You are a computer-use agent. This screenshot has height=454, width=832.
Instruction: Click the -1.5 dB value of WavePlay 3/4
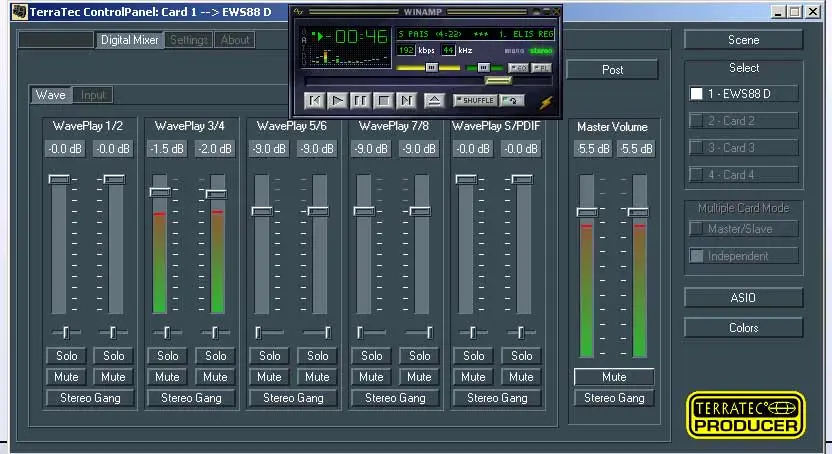tap(167, 149)
